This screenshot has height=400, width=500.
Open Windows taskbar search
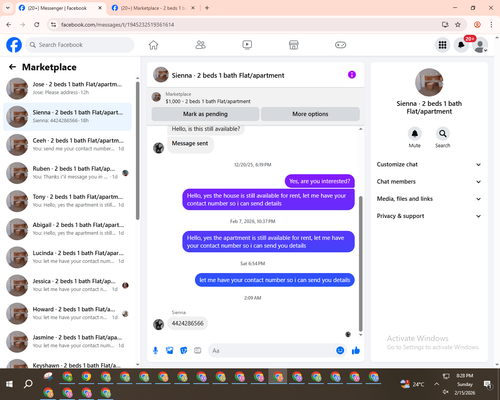[28, 384]
